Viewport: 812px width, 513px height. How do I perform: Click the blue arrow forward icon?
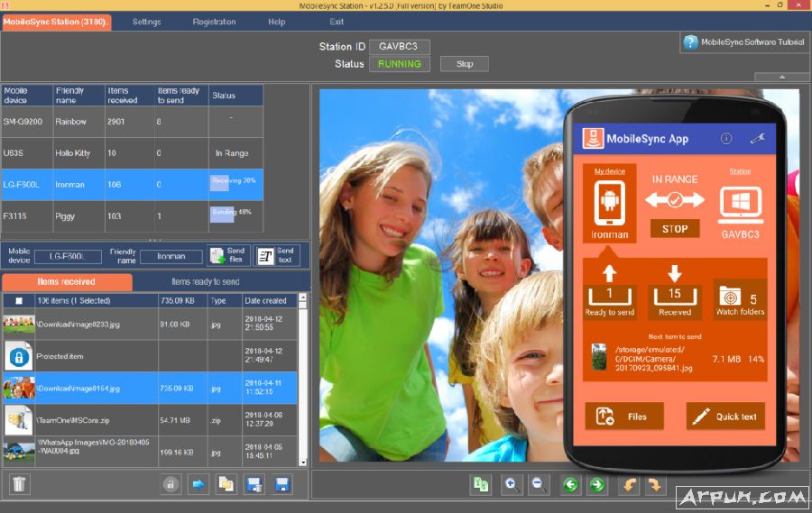198,484
